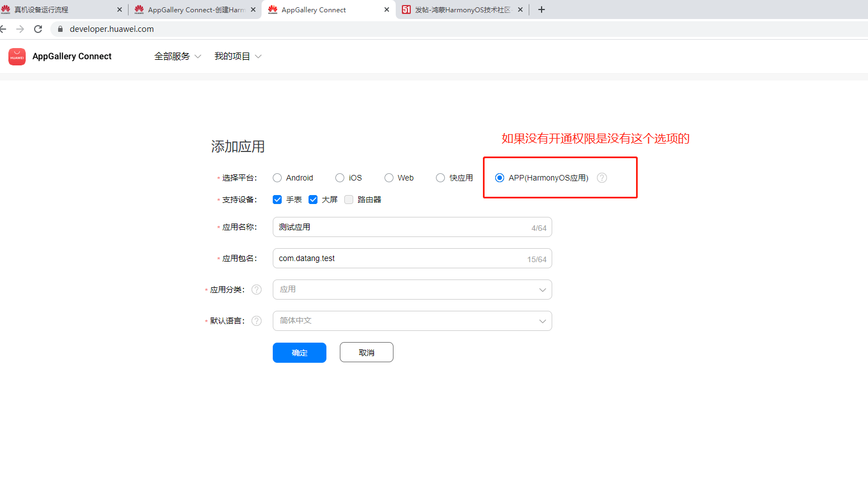Click the 取消 cancel button
The width and height of the screenshot is (868, 493).
tap(367, 353)
